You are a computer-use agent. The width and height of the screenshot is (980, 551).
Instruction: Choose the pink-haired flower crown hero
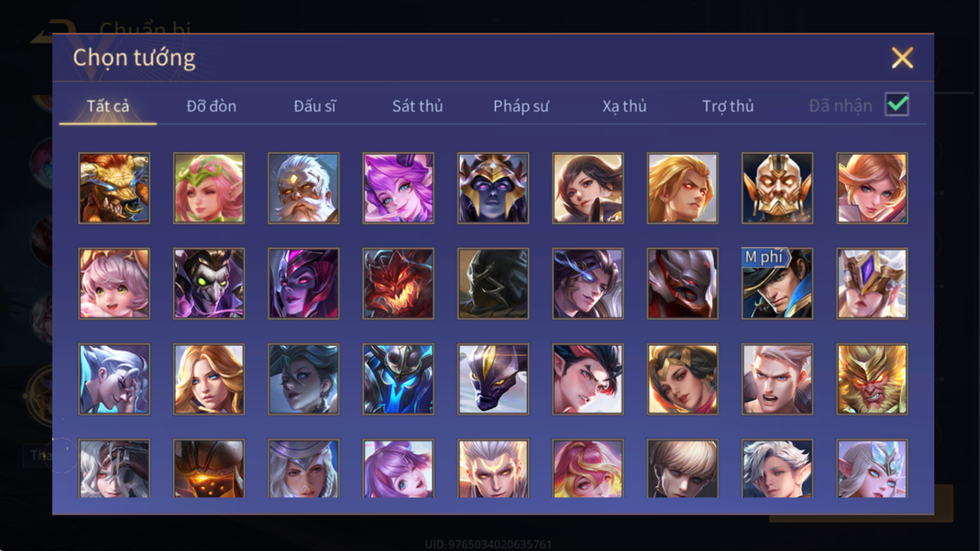click(x=209, y=188)
